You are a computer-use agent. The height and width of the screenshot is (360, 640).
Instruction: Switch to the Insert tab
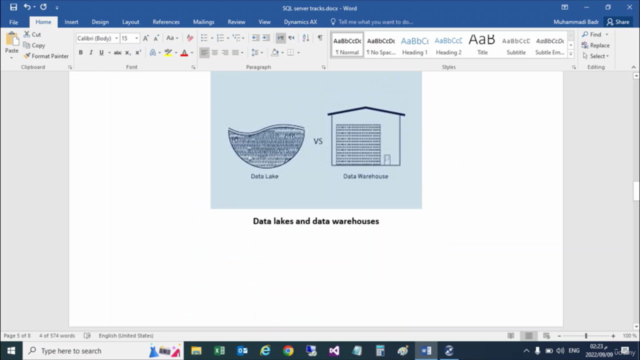[71, 22]
